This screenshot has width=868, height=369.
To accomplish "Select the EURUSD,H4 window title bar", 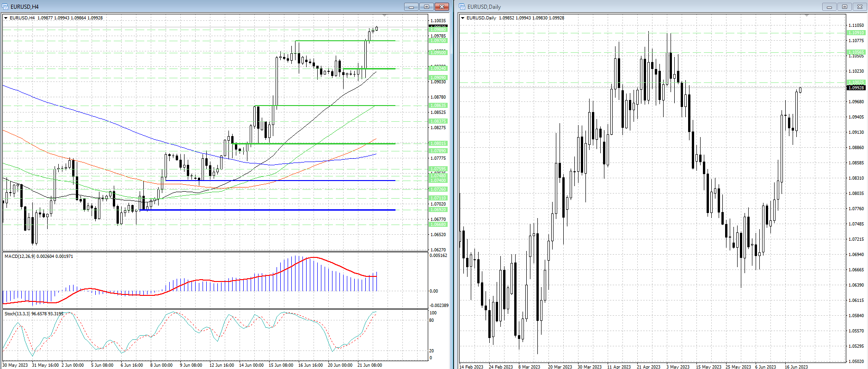I will (x=185, y=6).
